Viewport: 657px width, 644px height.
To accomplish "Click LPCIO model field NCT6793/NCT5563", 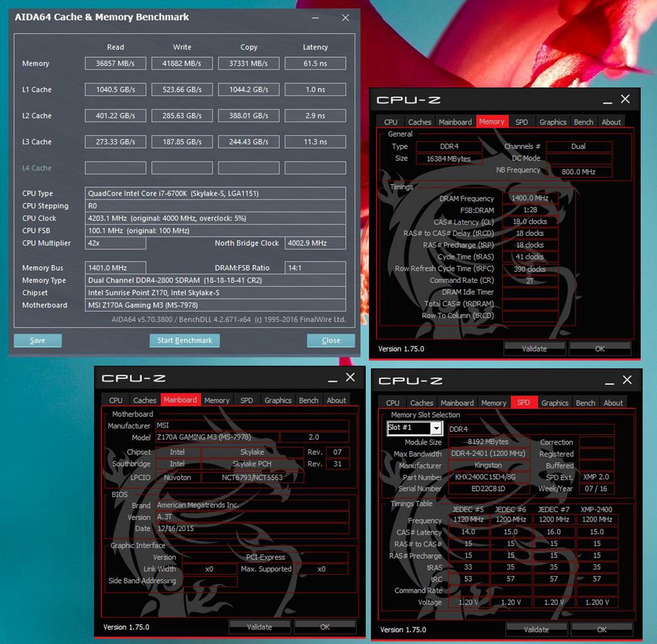I will (x=252, y=477).
